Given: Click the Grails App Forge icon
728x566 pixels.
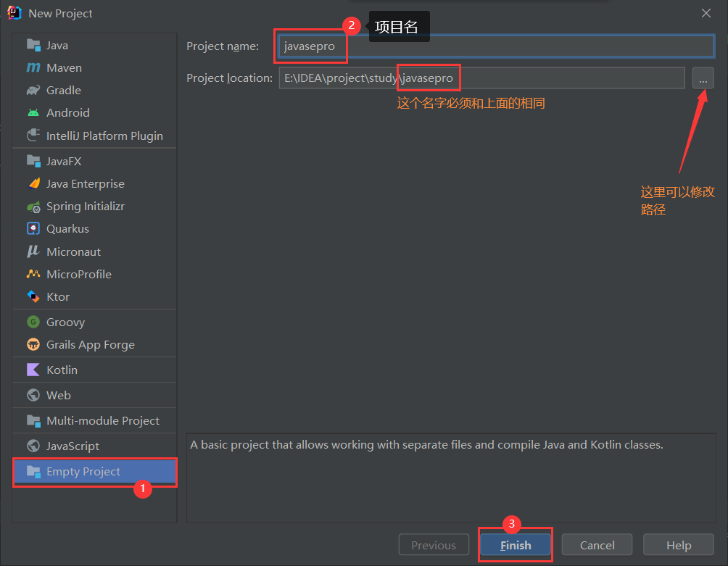Looking at the screenshot, I should coord(33,344).
